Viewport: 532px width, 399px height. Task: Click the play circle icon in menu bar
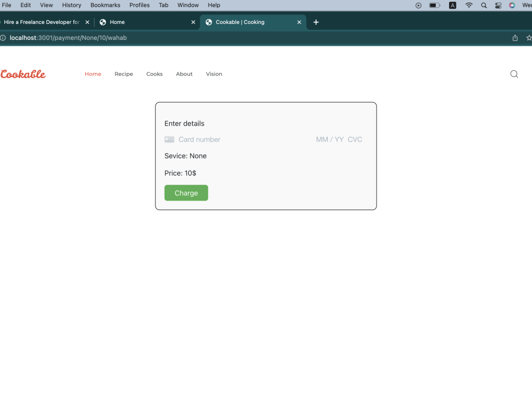(x=418, y=5)
